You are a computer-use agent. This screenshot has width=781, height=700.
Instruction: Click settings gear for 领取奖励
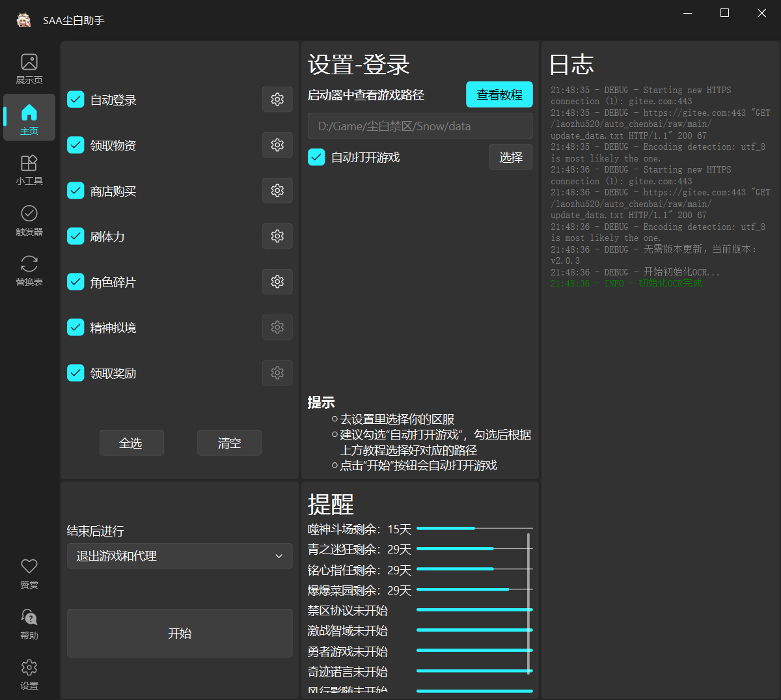tap(277, 373)
